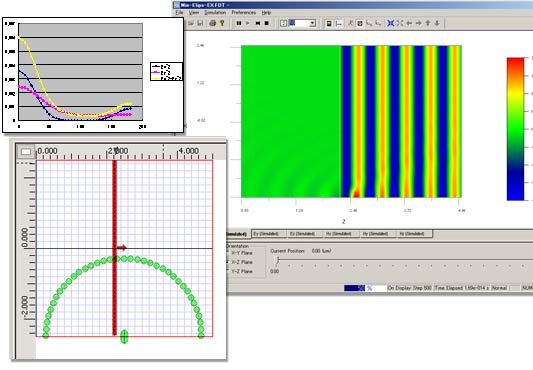
Task: Select the X-Y Plane orientation option
Action: [x=241, y=253]
